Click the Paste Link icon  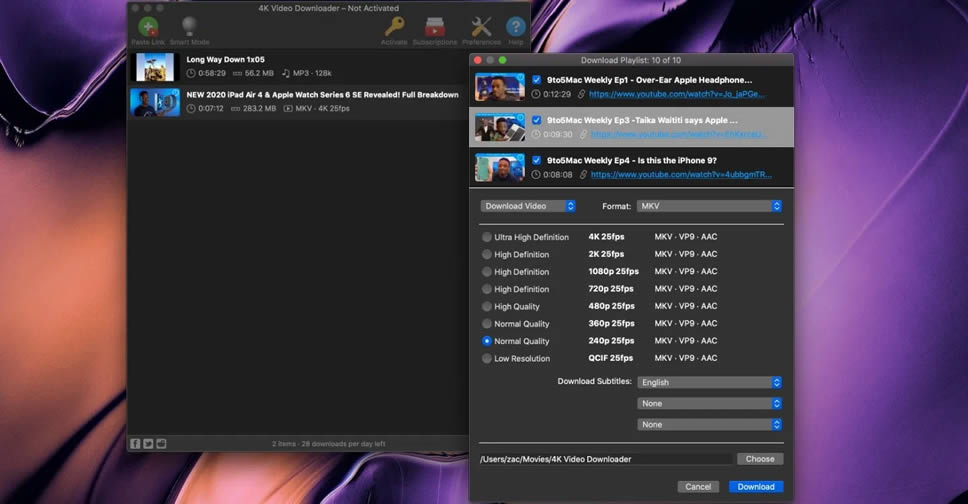click(x=147, y=27)
